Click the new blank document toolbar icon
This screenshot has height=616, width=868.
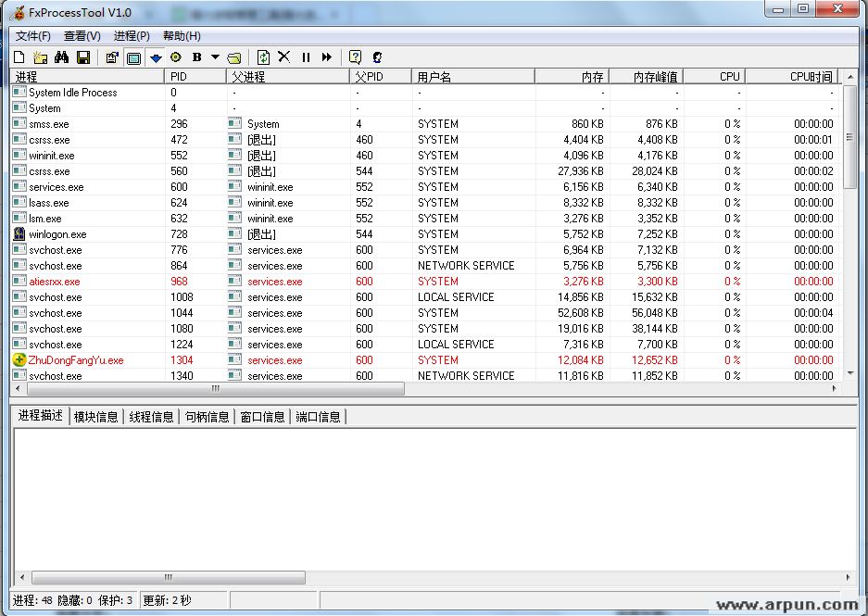tap(19, 57)
